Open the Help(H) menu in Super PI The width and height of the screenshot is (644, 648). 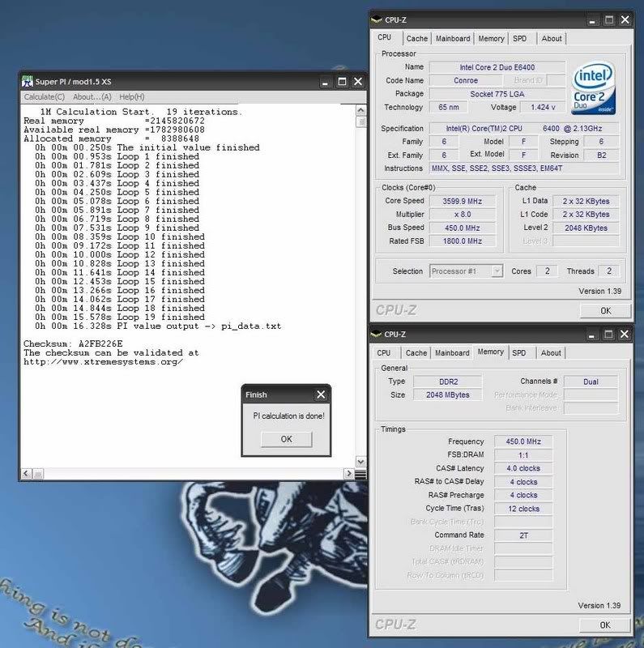pyautogui.click(x=131, y=97)
